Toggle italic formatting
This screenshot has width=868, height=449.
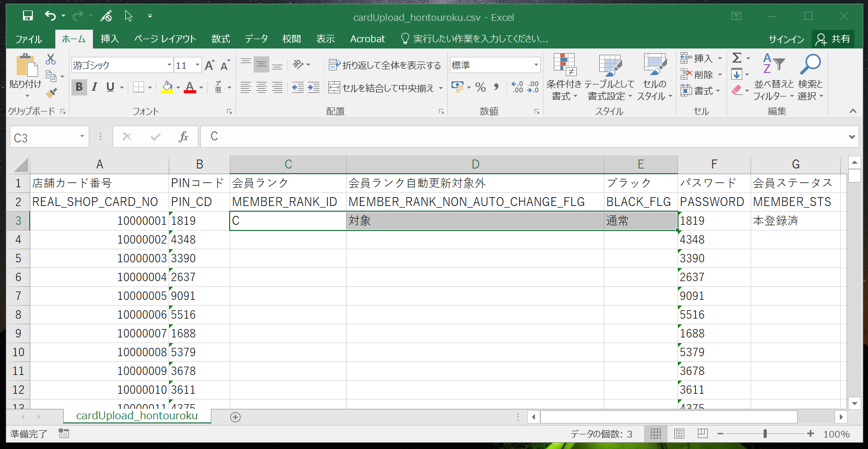pyautogui.click(x=94, y=87)
